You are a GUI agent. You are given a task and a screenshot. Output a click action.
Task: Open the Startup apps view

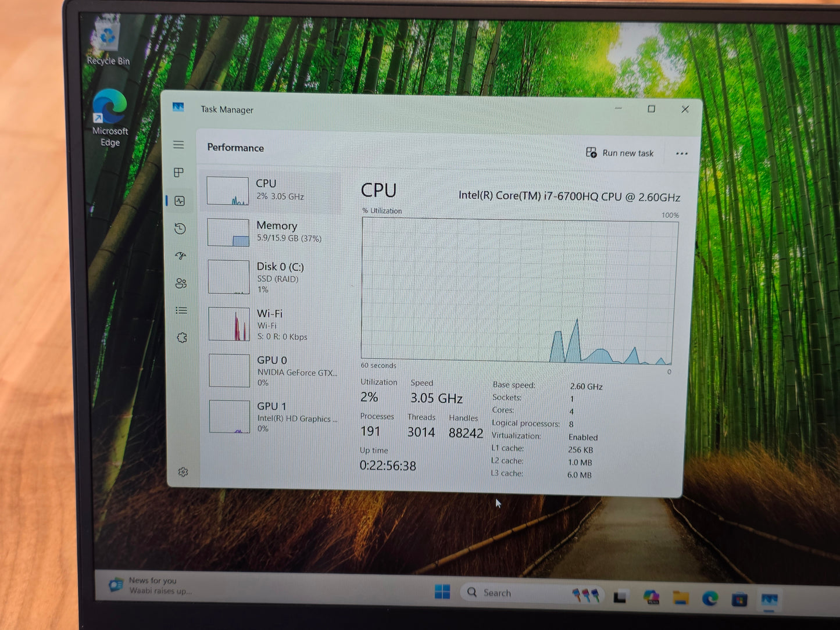click(x=181, y=256)
